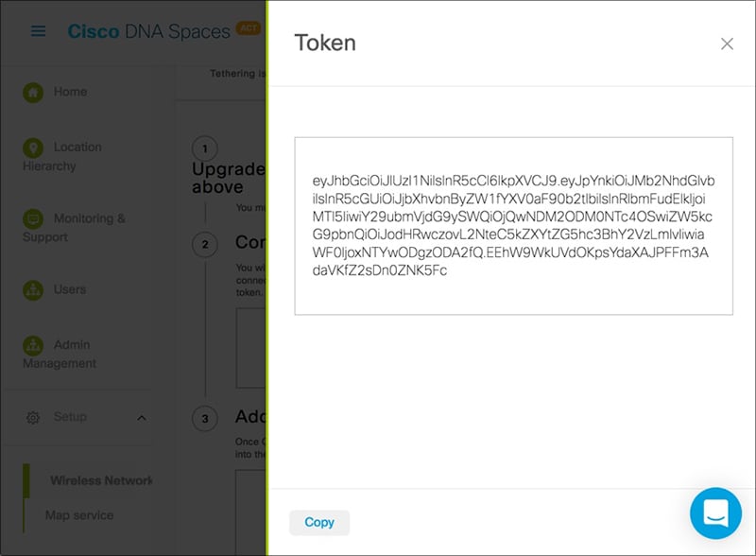Viewport: 756px width, 556px height.
Task: Click inside the token text box
Action: tap(513, 226)
